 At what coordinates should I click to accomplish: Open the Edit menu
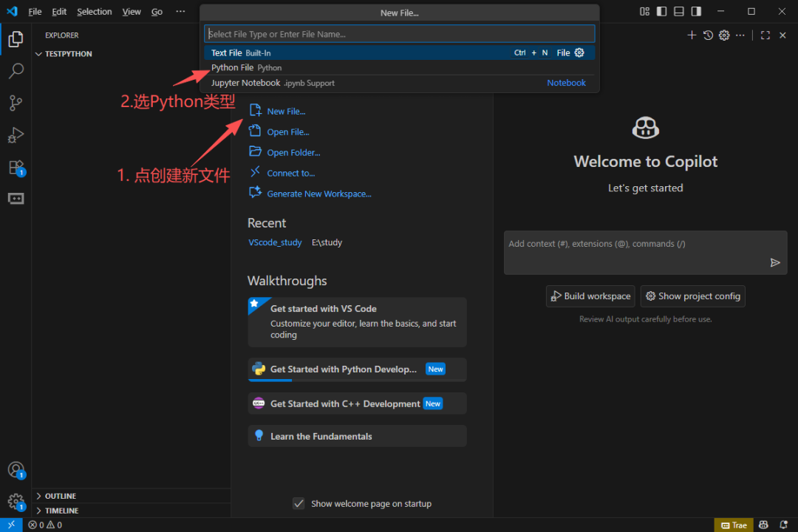point(59,11)
